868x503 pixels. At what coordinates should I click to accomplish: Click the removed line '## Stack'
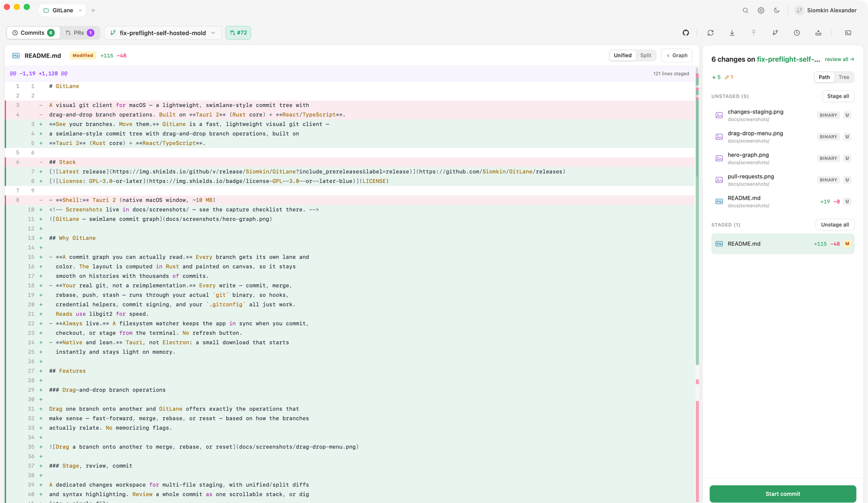pos(62,162)
